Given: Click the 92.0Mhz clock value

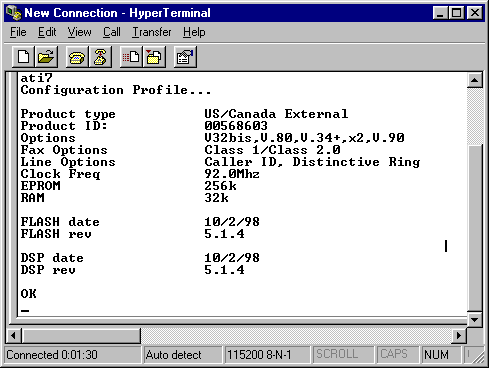Looking at the screenshot, I should [232, 174].
